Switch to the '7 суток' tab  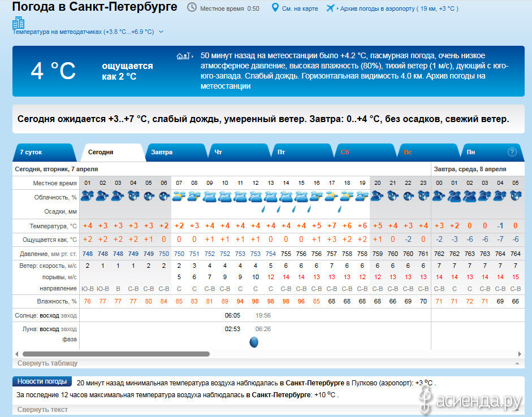(x=31, y=153)
